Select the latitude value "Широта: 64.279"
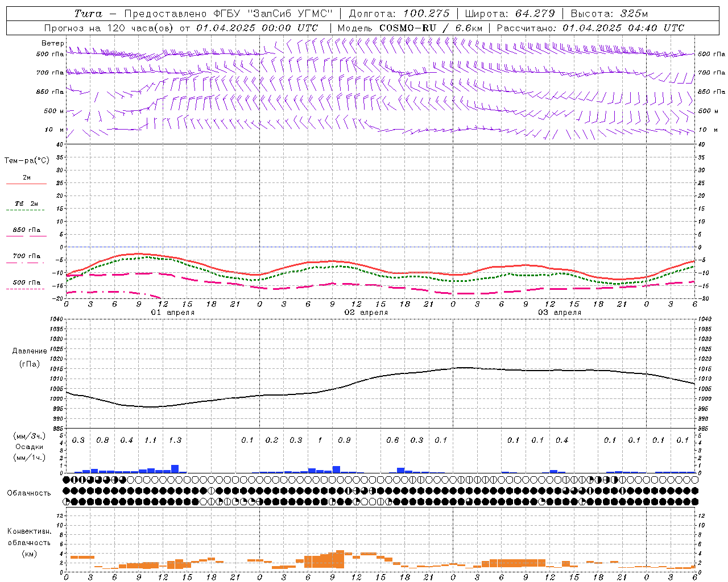Screen dimensions: 728x582 point(510,14)
